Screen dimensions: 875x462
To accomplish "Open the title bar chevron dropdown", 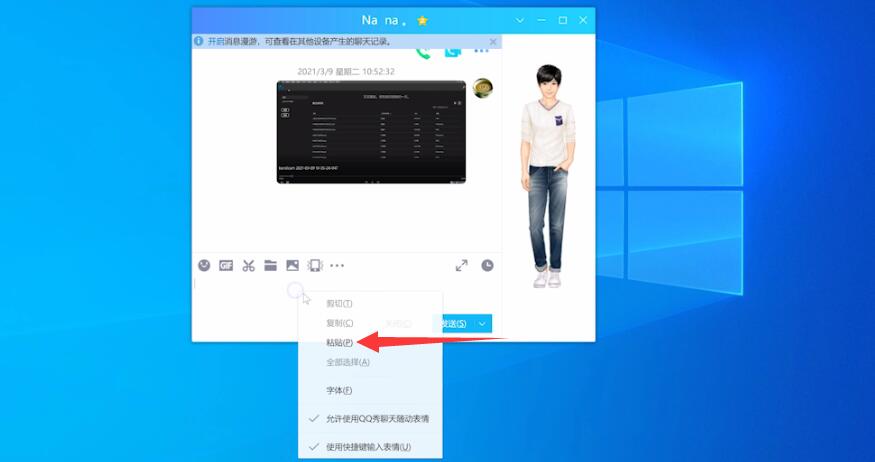I will pos(520,21).
